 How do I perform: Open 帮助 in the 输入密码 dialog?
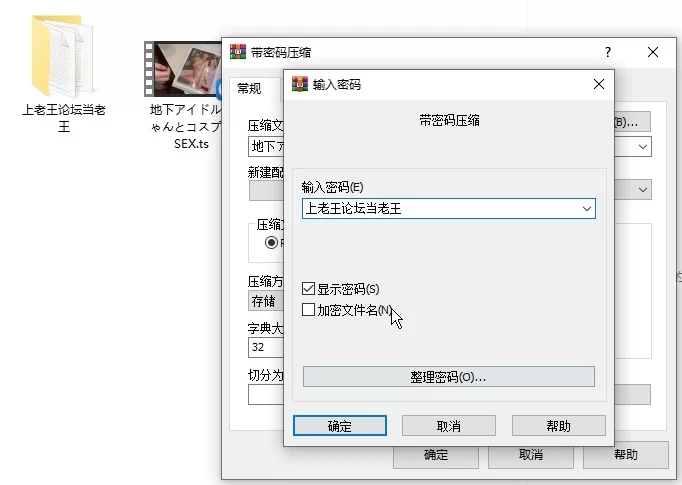click(x=558, y=426)
